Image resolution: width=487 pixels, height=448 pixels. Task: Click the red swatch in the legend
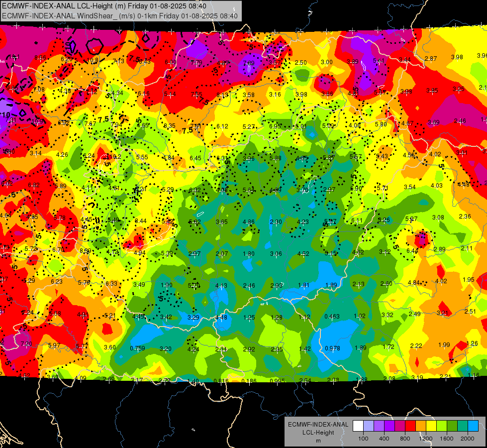point(410,426)
